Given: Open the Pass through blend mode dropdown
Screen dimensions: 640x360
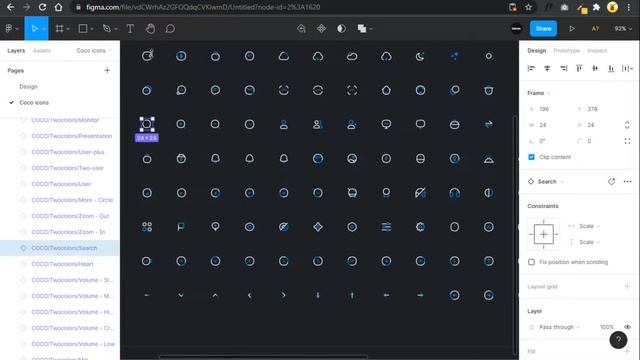Looking at the screenshot, I should pyautogui.click(x=559, y=327).
